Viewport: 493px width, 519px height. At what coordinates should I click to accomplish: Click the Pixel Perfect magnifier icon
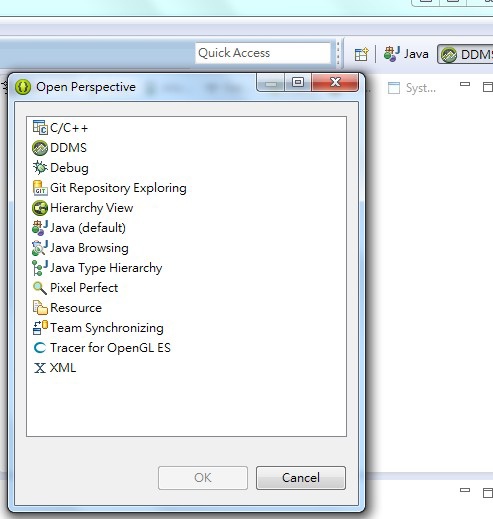[40, 288]
